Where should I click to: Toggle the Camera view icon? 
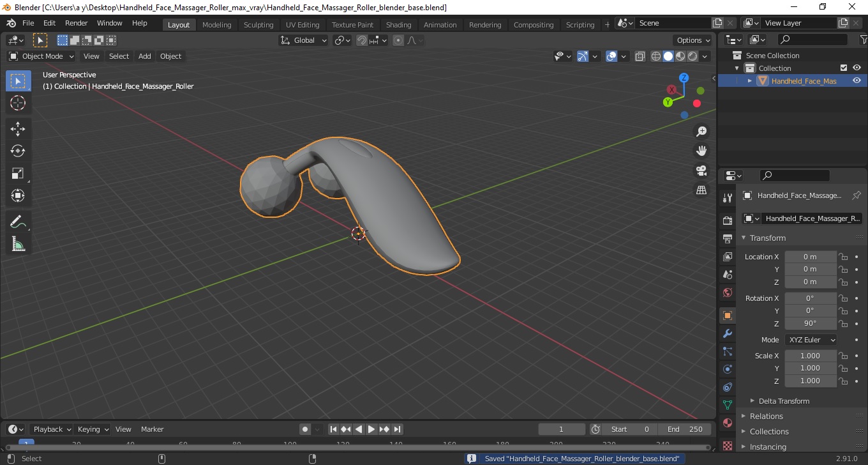point(701,171)
